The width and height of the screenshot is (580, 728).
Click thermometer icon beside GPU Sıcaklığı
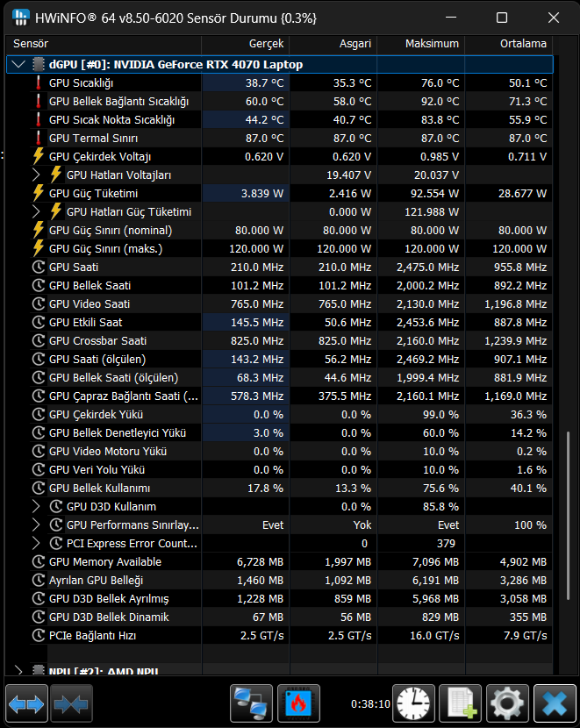click(x=39, y=83)
